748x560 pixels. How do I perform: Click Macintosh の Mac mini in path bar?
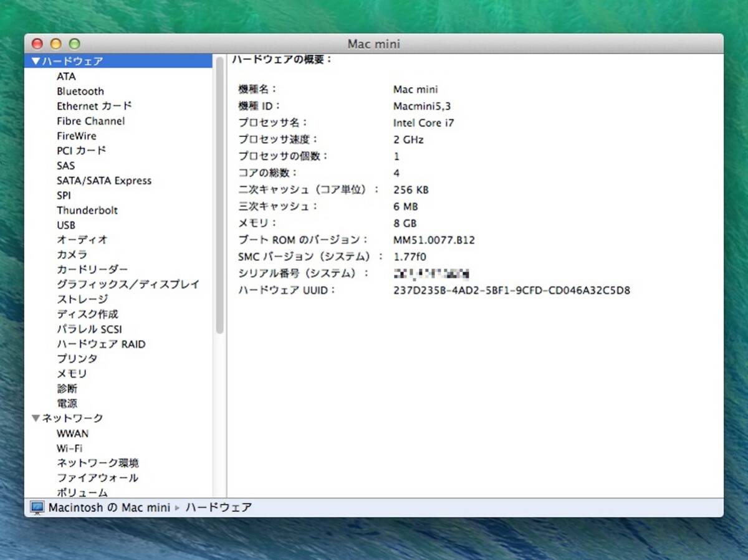click(x=109, y=508)
